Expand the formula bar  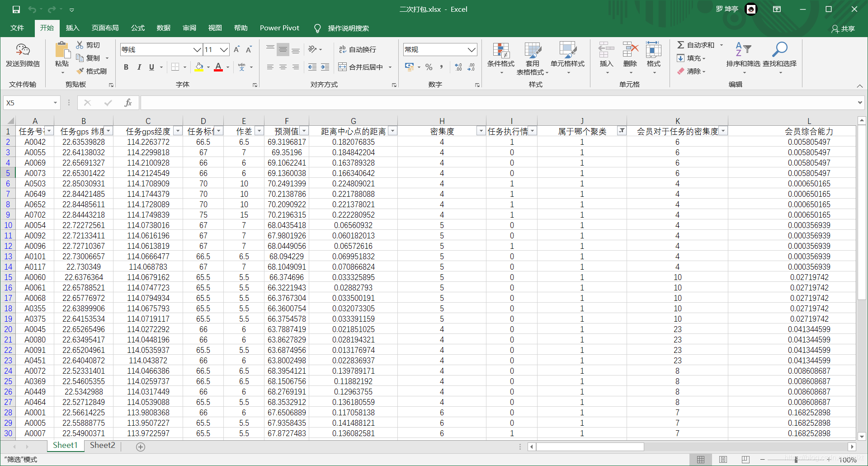(x=859, y=103)
